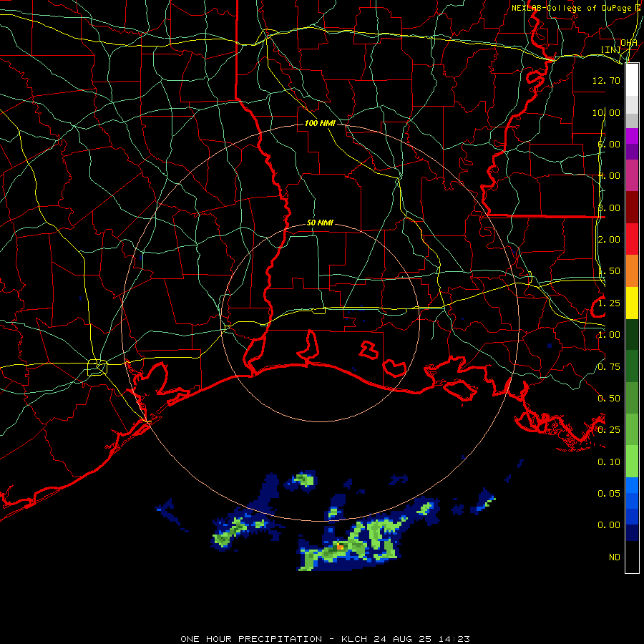644x644 pixels.
Task: Select the [IN] units label
Action: coord(611,49)
